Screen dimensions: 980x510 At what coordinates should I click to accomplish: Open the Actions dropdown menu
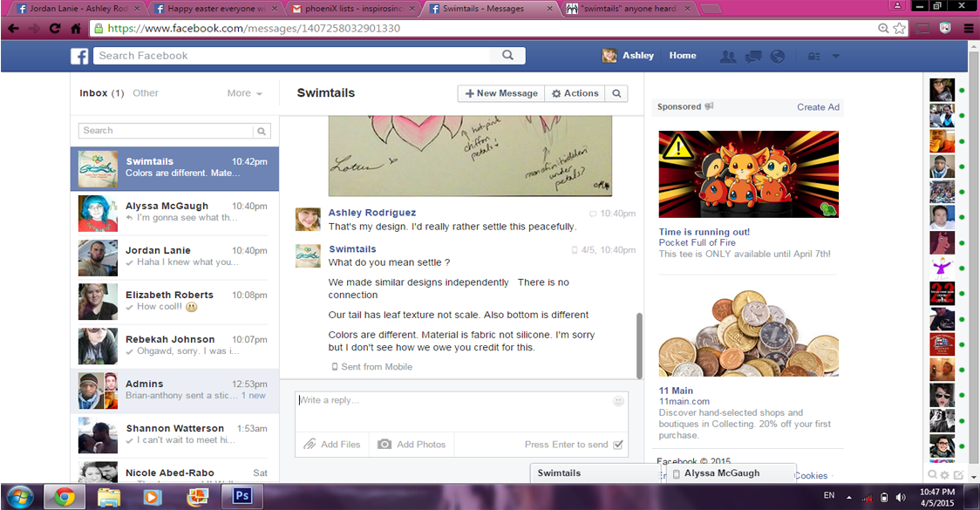coord(575,93)
